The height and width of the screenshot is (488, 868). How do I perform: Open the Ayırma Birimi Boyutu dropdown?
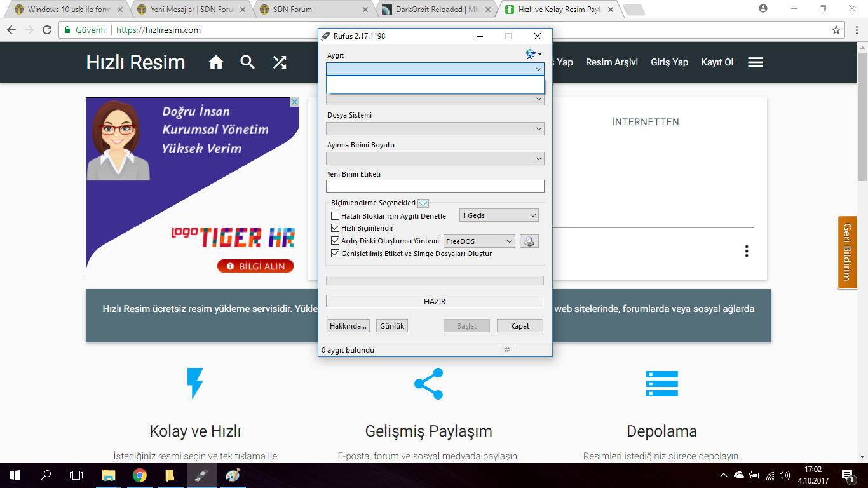(x=435, y=158)
